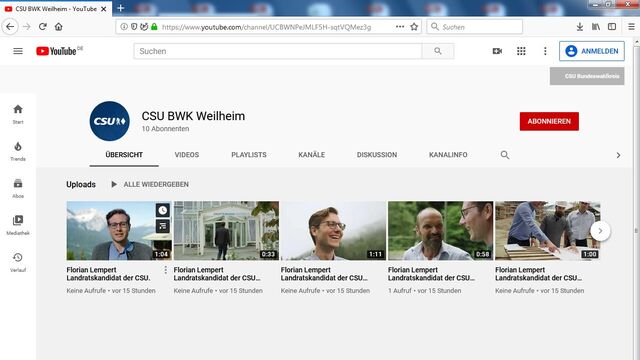Screen dimensions: 640x360
Task: Expand channel tabs with right chevron
Action: (618, 155)
